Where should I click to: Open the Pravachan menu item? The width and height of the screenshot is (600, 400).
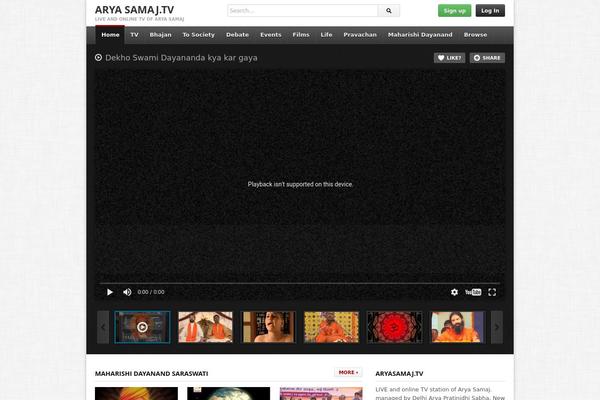[x=360, y=35]
